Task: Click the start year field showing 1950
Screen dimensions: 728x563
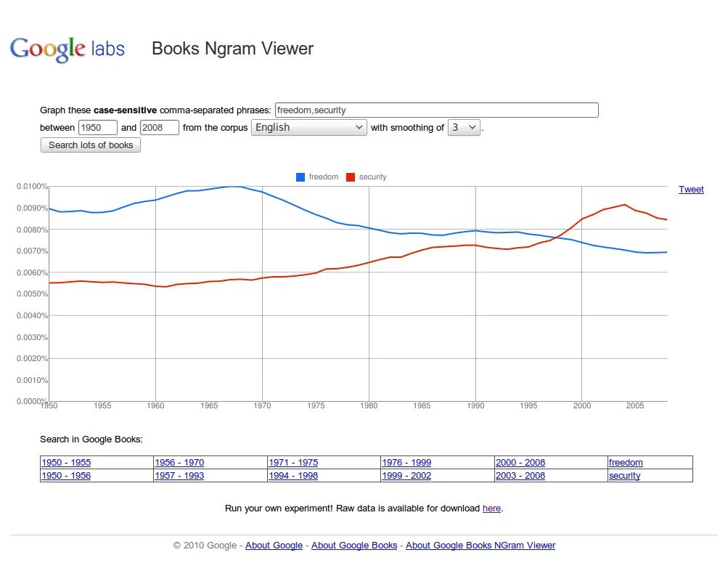Action: pos(97,127)
